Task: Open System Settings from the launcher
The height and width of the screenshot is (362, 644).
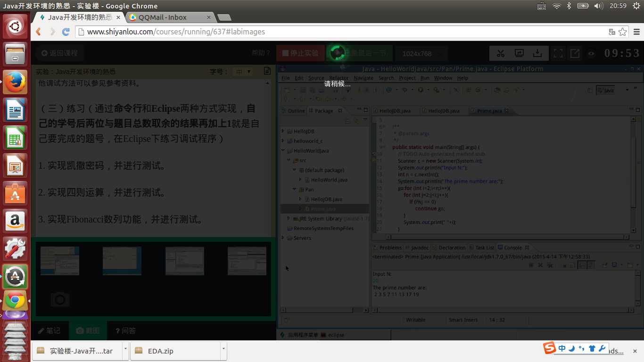Action: (x=15, y=249)
